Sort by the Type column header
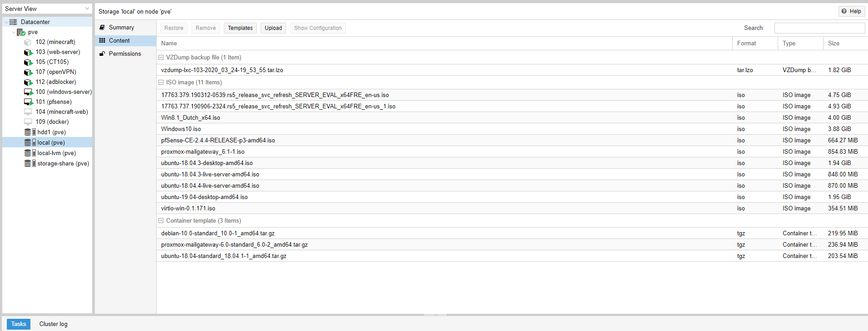This screenshot has width=868, height=331. 800,44
